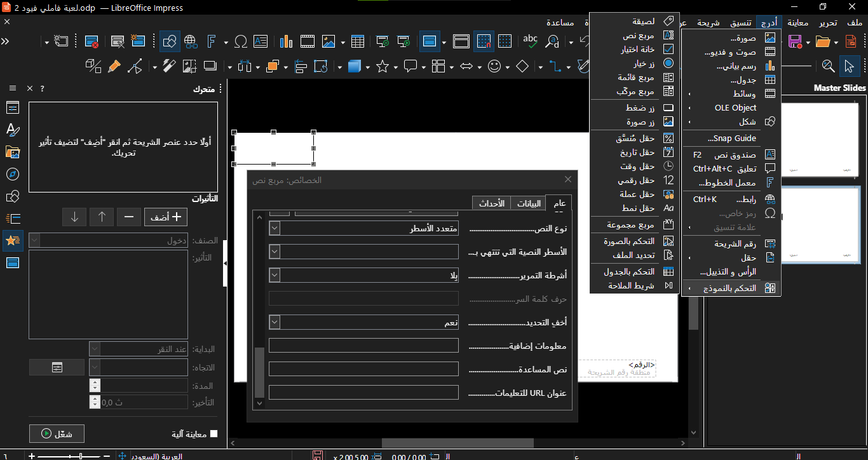This screenshot has width=868, height=460.
Task: Click the insert table grid icon
Action: pos(358,42)
